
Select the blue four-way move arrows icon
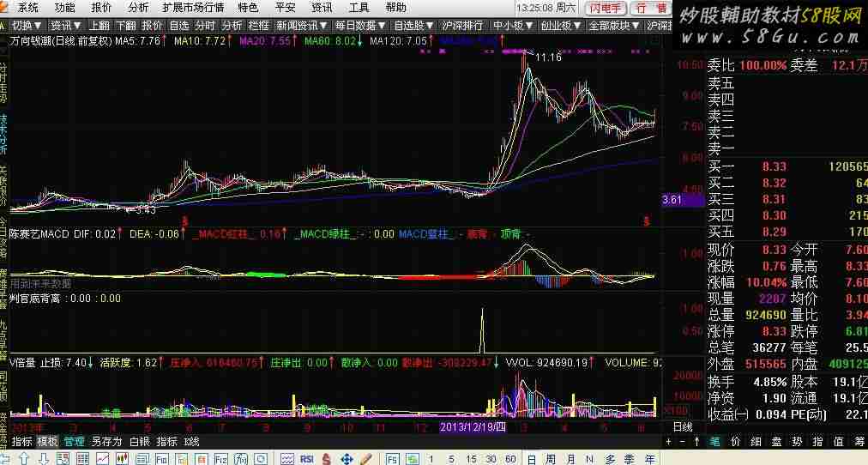coord(347,459)
